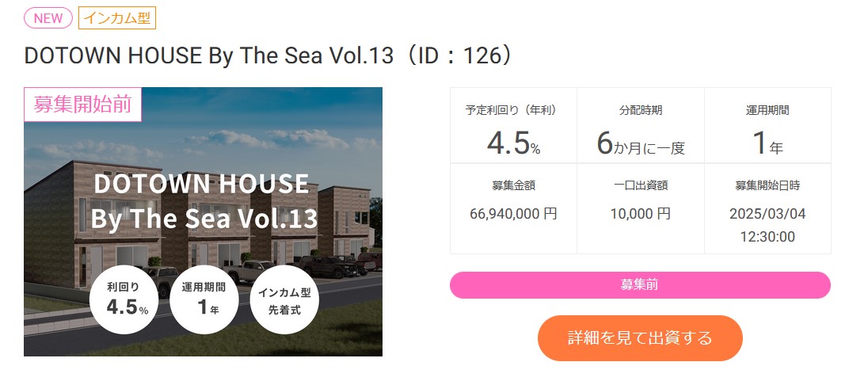868x381 pixels.
Task: Select the 分配時期 6か月に一度 cell
Action: (x=641, y=125)
